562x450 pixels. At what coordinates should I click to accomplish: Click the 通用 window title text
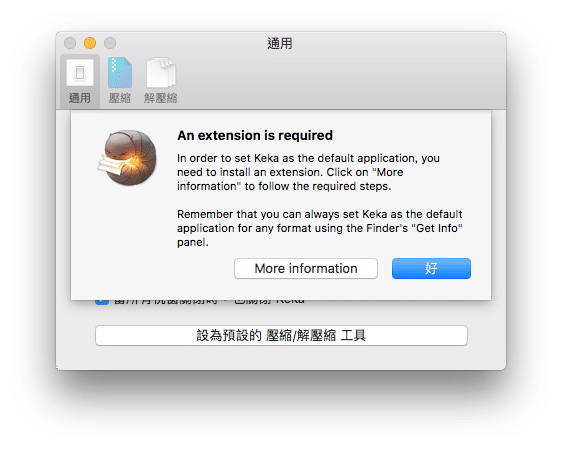[280, 43]
